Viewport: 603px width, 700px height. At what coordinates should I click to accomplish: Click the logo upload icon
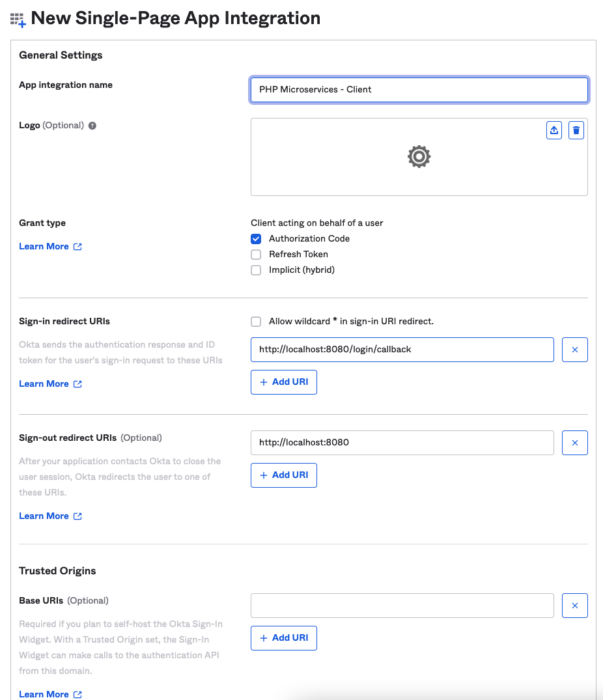(x=554, y=130)
